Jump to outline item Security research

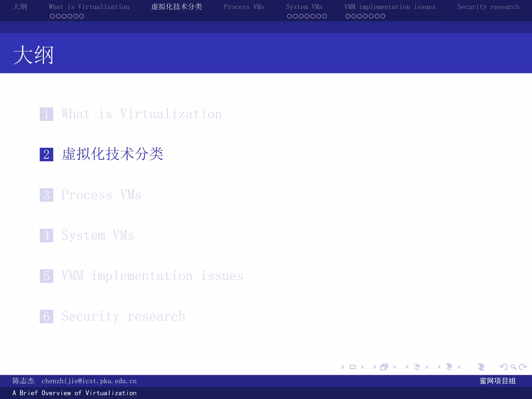[x=123, y=317]
